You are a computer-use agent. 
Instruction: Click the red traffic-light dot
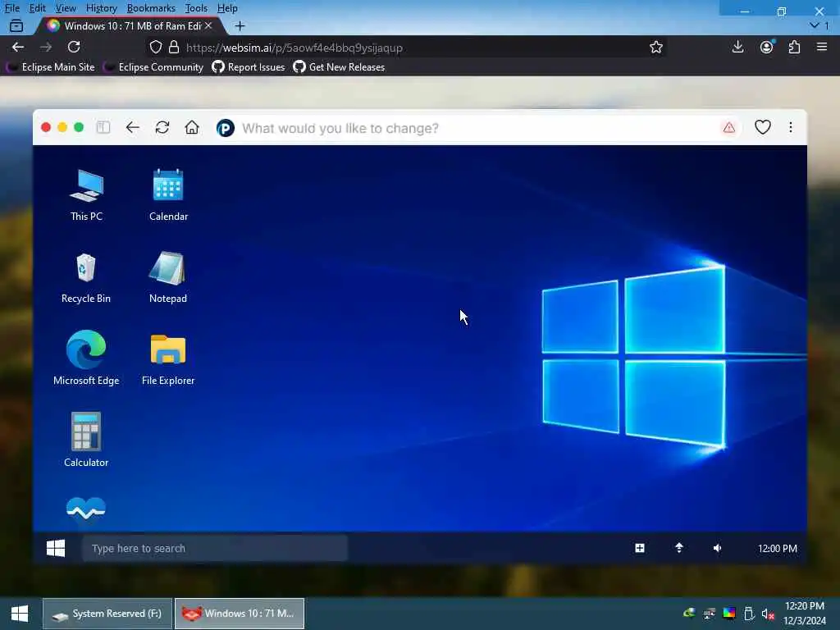(x=46, y=127)
